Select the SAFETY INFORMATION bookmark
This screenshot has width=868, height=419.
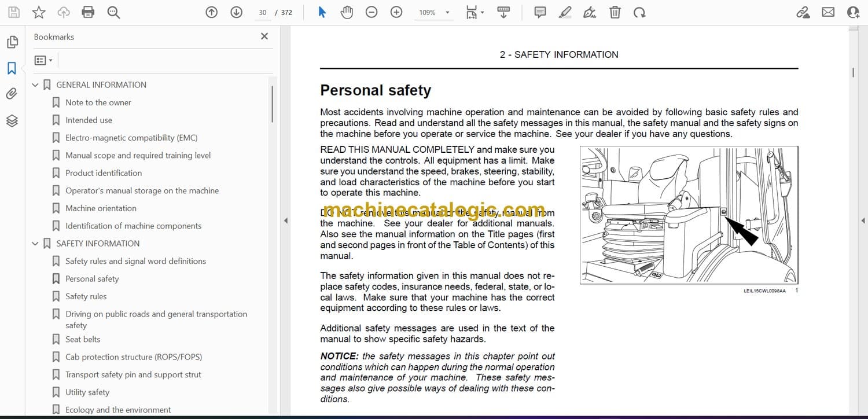[x=98, y=244]
